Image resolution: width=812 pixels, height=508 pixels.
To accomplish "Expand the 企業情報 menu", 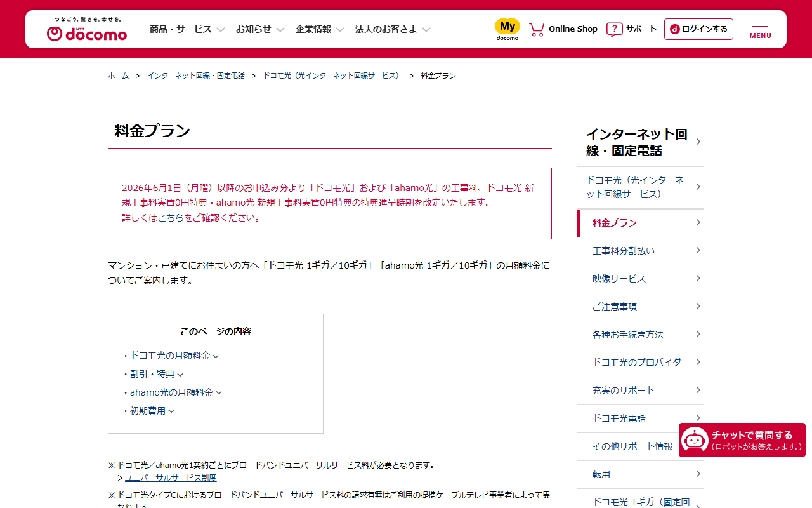I will [320, 29].
